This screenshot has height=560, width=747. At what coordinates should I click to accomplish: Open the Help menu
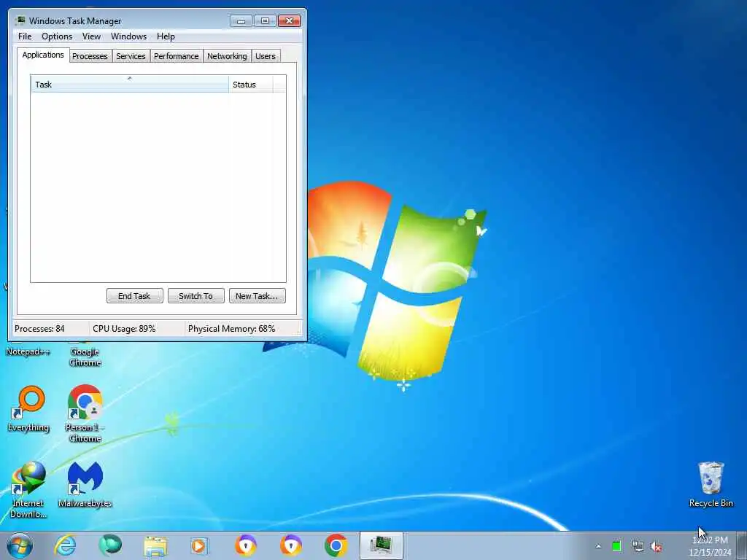[x=166, y=36]
